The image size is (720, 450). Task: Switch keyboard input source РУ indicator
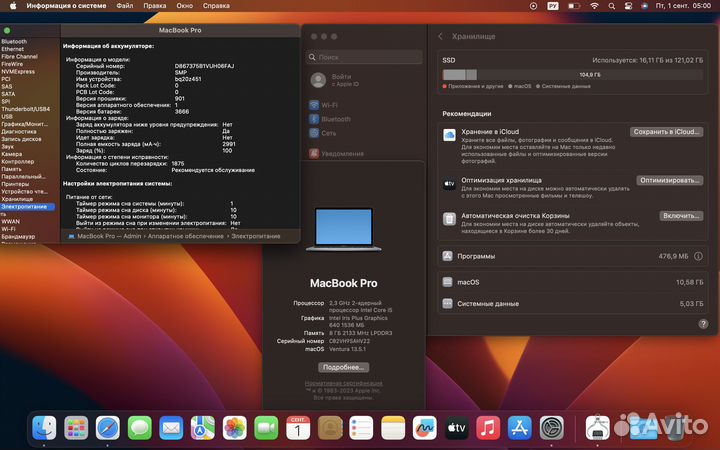pos(553,6)
